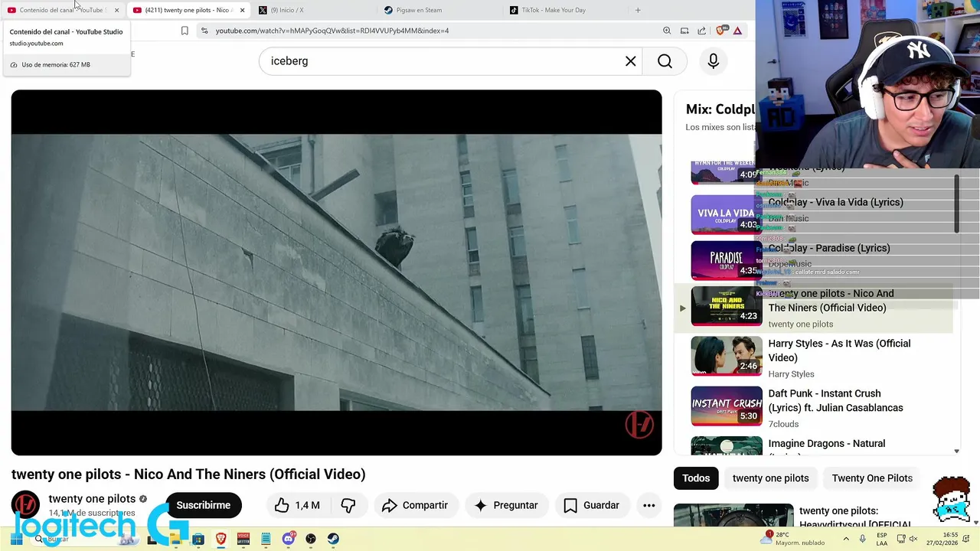Open twenty one pilots Heavydirtysoul suggestion
Image resolution: width=980 pixels, height=551 pixels.
pos(855,517)
